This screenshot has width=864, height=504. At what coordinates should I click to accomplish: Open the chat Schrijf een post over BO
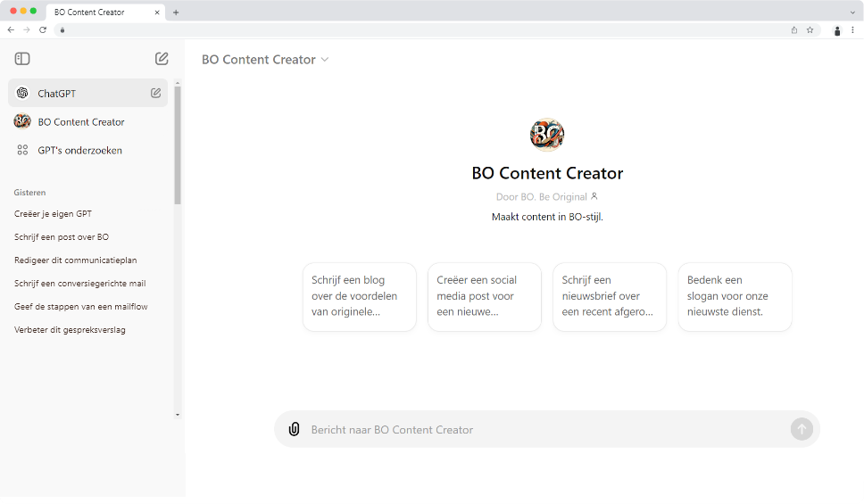pyautogui.click(x=62, y=237)
